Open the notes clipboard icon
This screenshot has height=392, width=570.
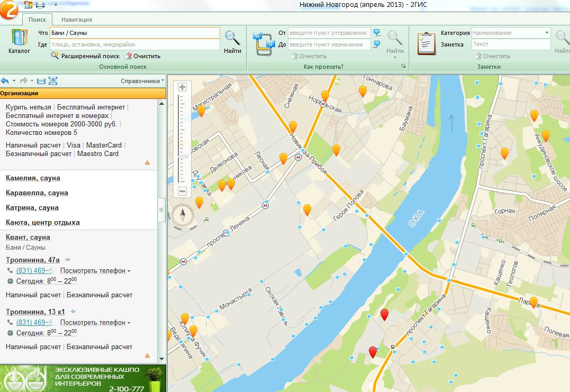(426, 43)
